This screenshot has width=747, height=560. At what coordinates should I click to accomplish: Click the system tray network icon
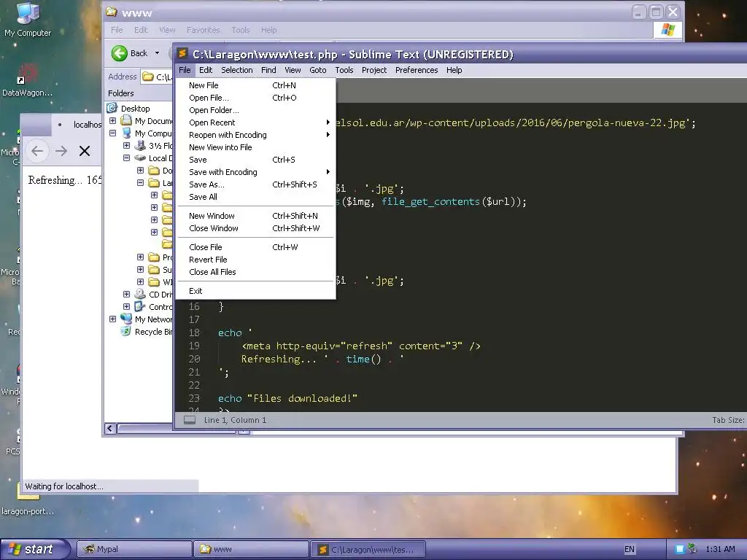[693, 549]
